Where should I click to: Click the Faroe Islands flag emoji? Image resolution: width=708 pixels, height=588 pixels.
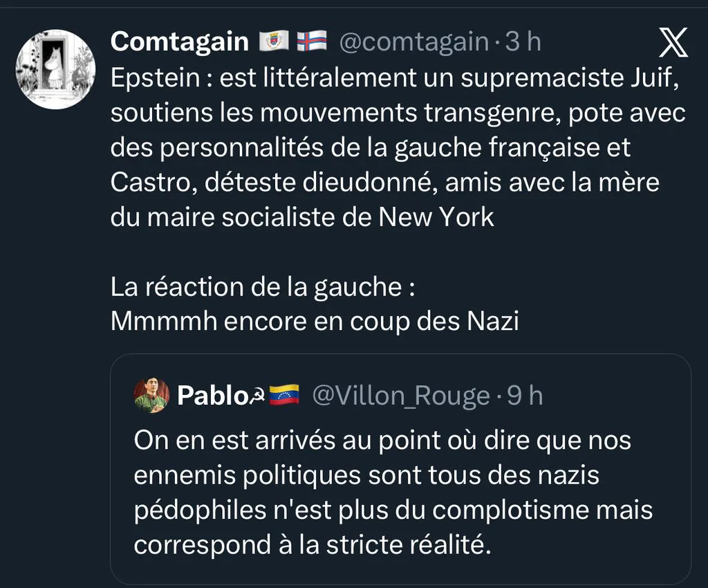(312, 42)
